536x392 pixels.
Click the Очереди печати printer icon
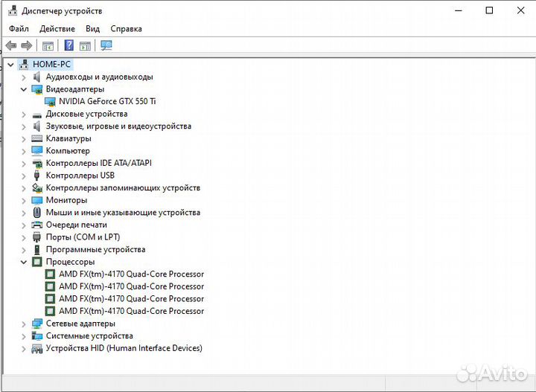37,225
